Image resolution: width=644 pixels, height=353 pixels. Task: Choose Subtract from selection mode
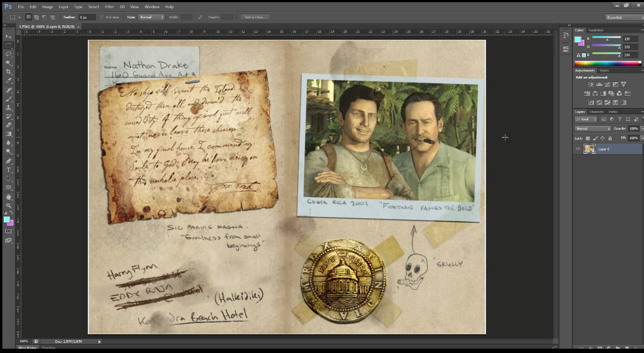(x=44, y=17)
